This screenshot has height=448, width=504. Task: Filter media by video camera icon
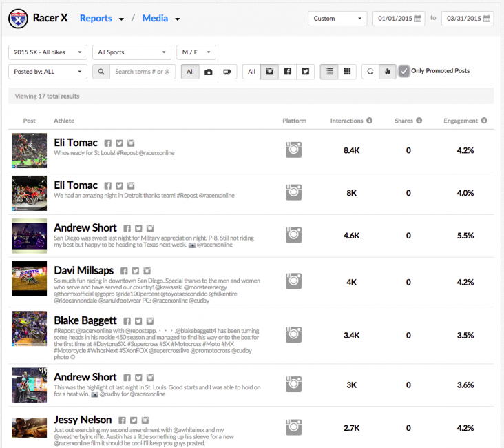pos(227,72)
